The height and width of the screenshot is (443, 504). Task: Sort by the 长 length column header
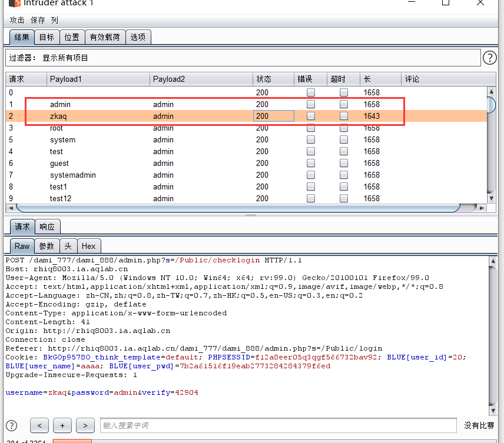(x=380, y=79)
